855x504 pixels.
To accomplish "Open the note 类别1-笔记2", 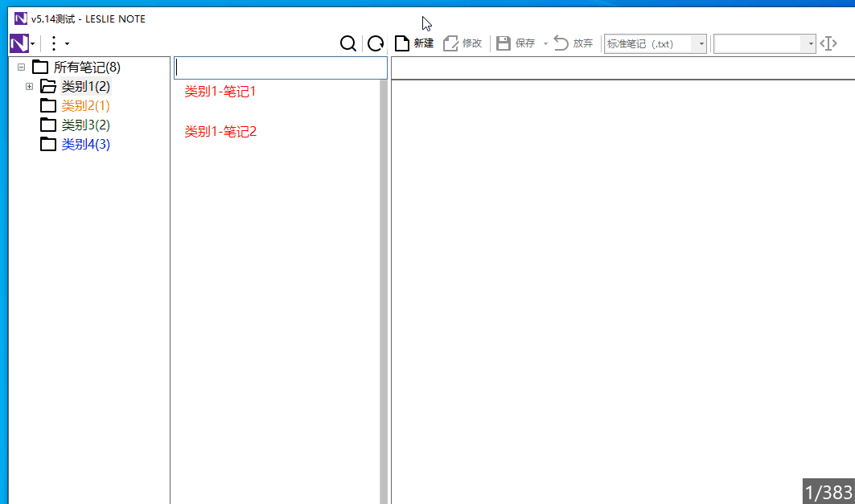I will coord(220,131).
